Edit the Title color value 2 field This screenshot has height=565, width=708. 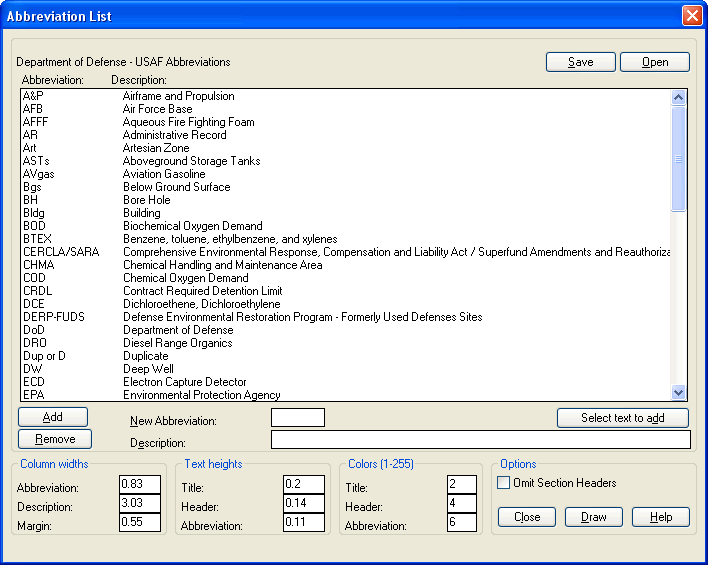pyautogui.click(x=462, y=484)
